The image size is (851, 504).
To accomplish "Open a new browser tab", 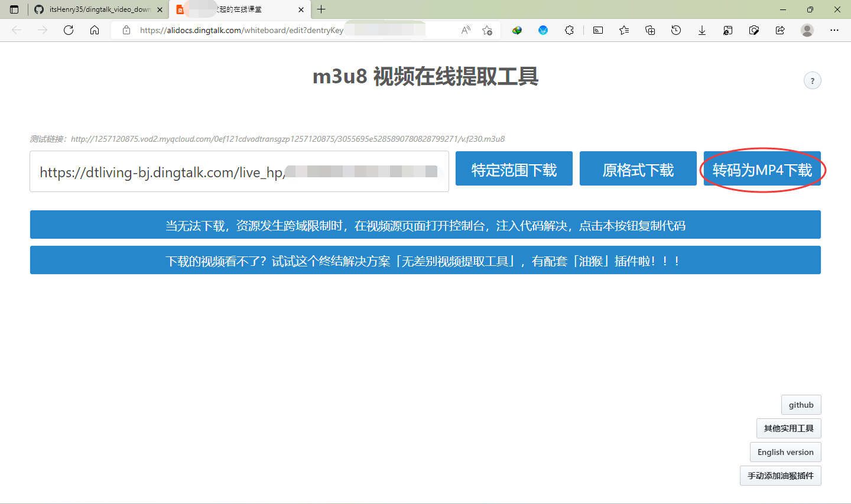I will (321, 9).
